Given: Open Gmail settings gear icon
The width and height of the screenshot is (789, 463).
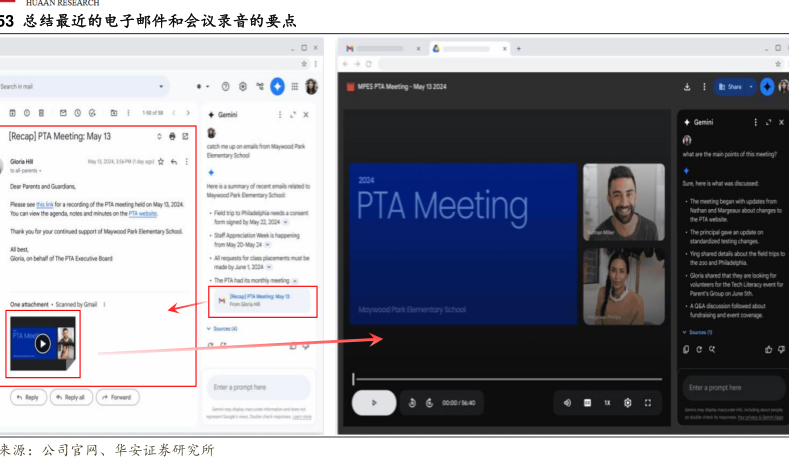Looking at the screenshot, I should 243,87.
